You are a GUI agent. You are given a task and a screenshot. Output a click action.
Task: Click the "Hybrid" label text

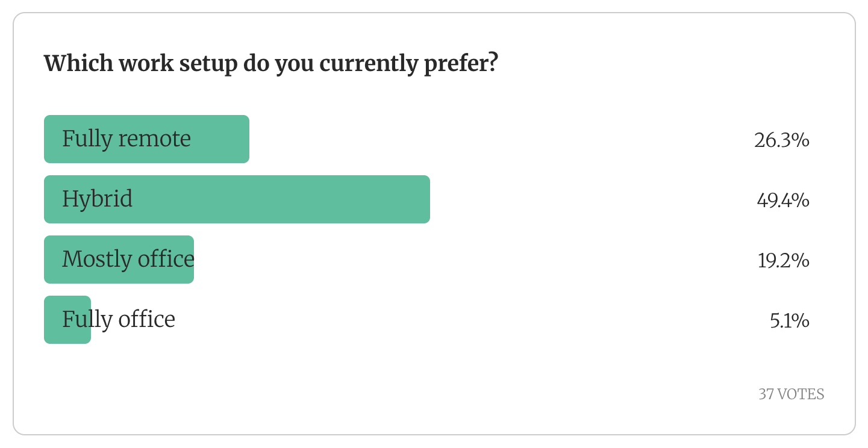click(x=97, y=199)
